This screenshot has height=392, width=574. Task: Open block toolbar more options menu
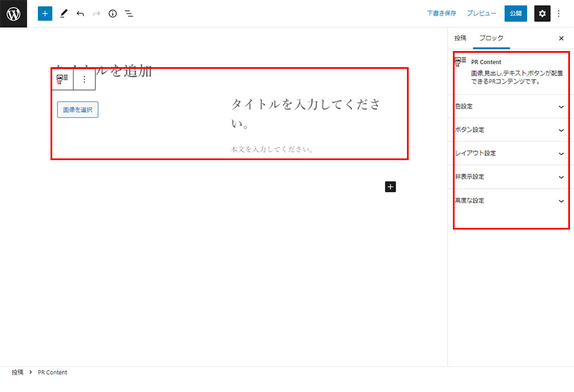(x=84, y=79)
